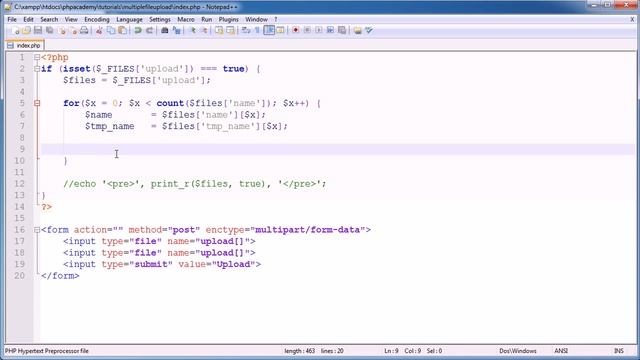
Task: Copy the selection using the toolbar icon
Action: click(x=111, y=30)
